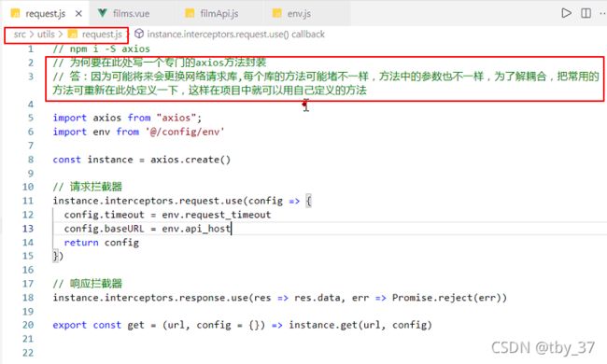
Task: Click the closing '})' on line 15
Action: pyautogui.click(x=58, y=256)
